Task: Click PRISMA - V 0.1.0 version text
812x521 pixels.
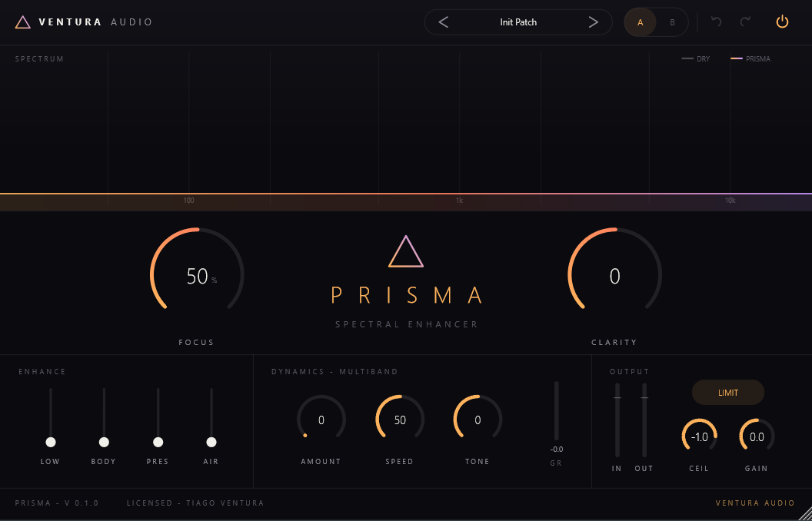Action: (x=57, y=503)
